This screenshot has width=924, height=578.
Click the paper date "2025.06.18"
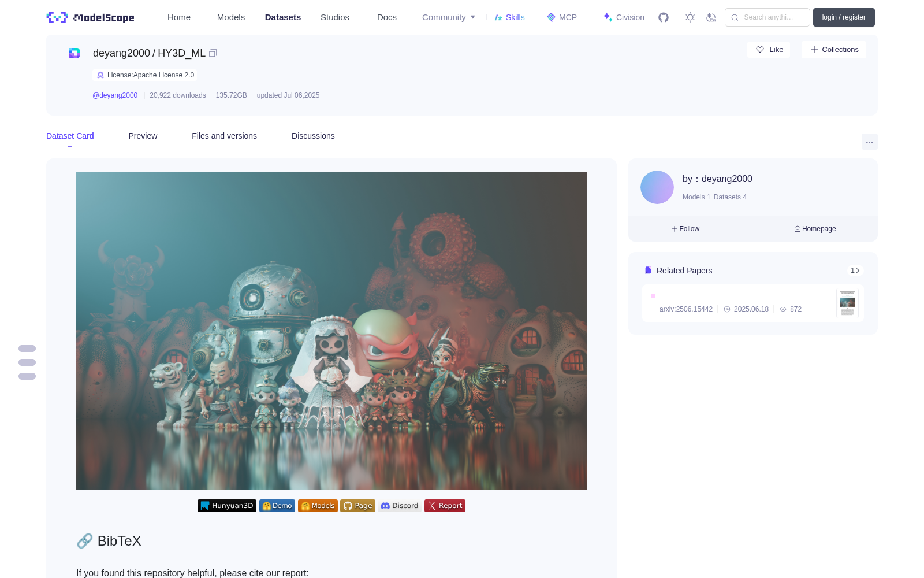pyautogui.click(x=751, y=309)
